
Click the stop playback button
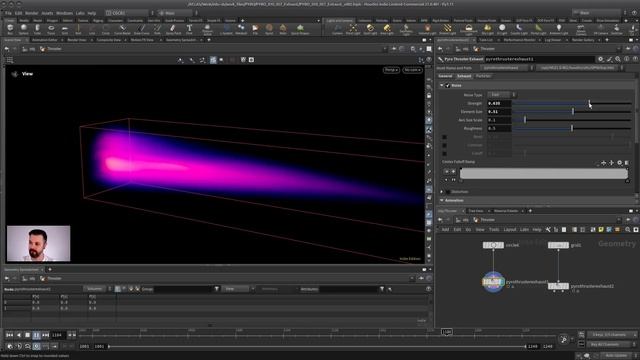coord(27,335)
